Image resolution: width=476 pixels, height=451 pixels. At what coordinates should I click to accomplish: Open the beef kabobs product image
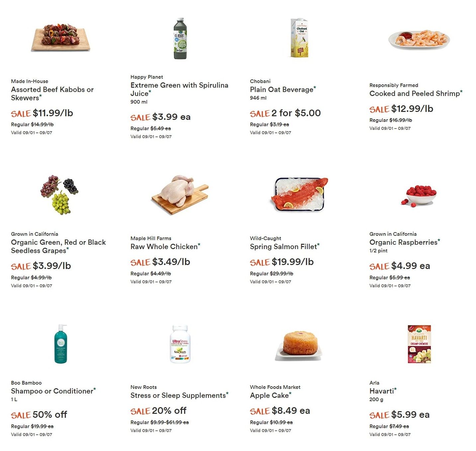tap(61, 37)
